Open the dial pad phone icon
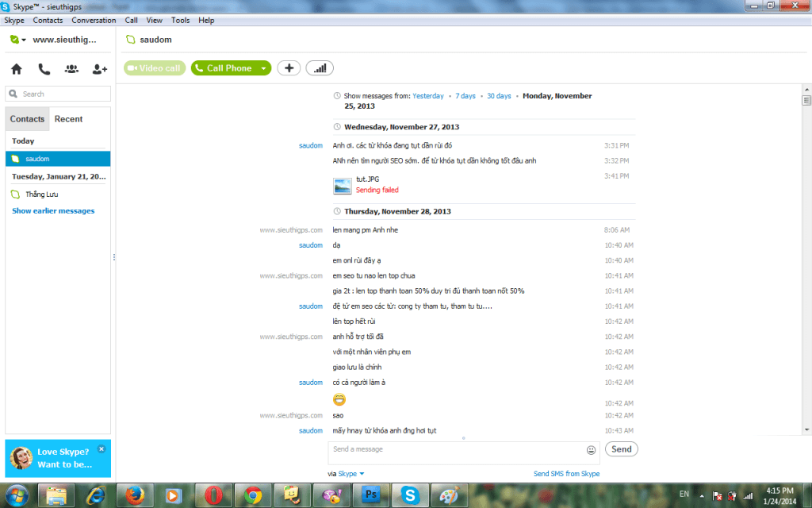Viewport: 812px width, 508px height. pos(44,69)
